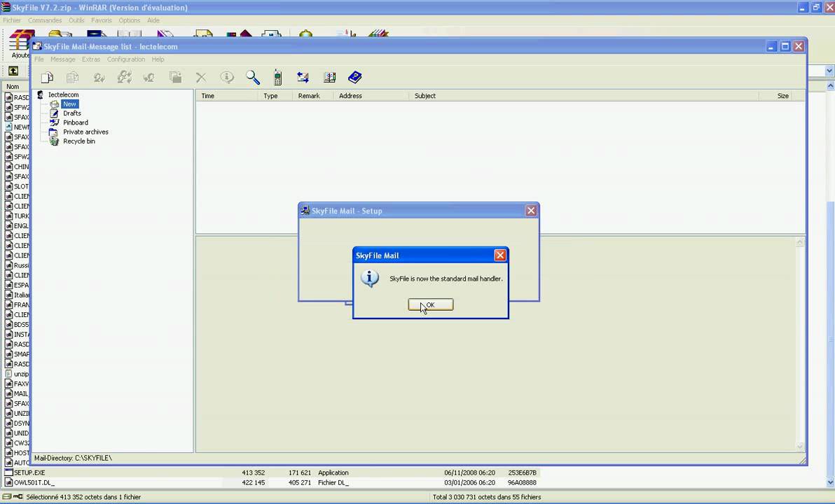Viewport: 835px width, 504px height.
Task: Click WinRAR file list scroll-up arrow
Action: tap(830, 85)
